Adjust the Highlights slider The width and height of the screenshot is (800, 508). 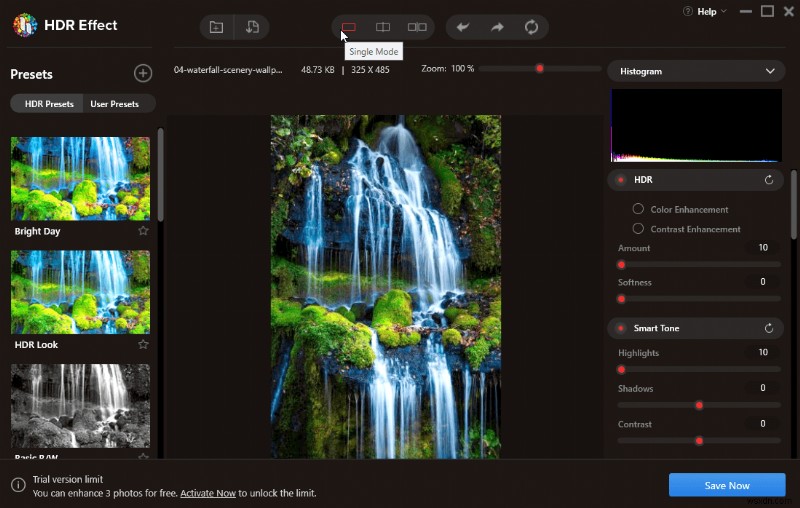click(698, 369)
